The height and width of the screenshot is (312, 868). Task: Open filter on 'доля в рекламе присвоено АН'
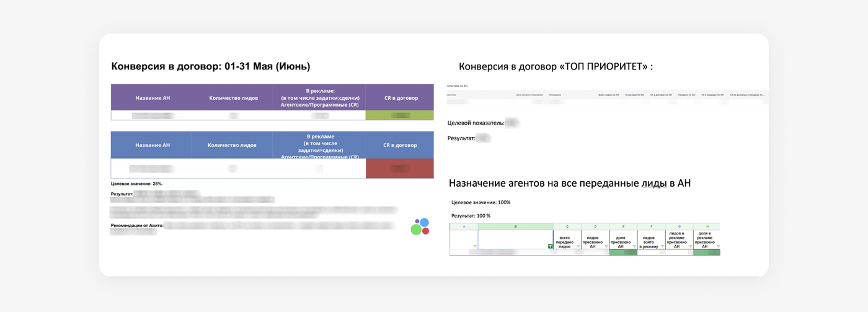718,246
